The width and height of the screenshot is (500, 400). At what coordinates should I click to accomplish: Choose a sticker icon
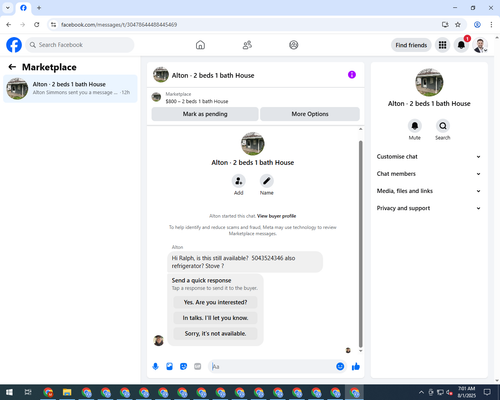[183, 367]
